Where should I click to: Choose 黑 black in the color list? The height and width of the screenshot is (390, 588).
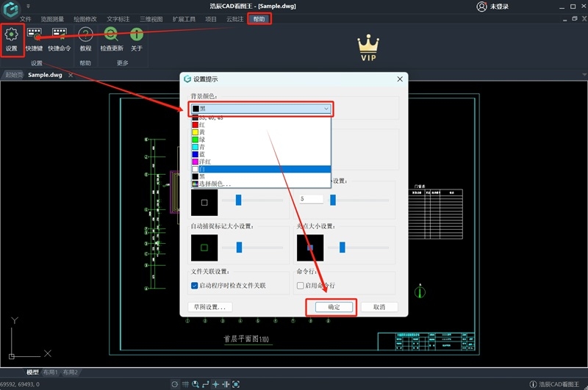click(261, 176)
